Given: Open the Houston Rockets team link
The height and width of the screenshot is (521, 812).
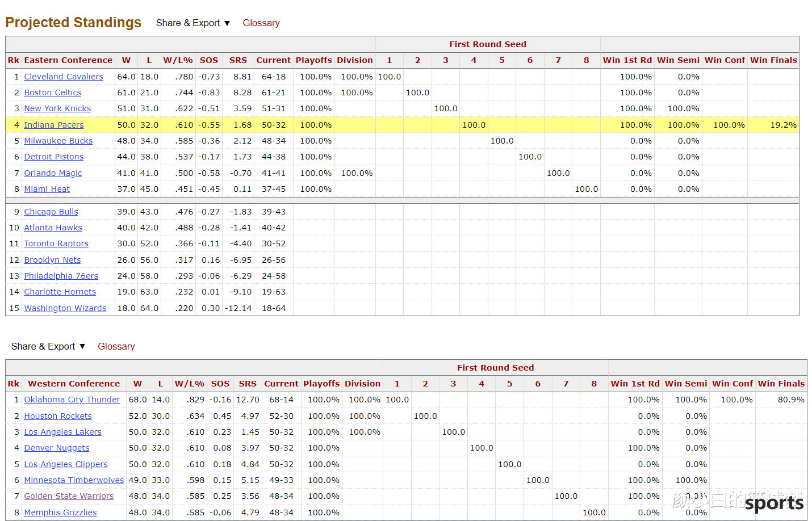Looking at the screenshot, I should 57,416.
